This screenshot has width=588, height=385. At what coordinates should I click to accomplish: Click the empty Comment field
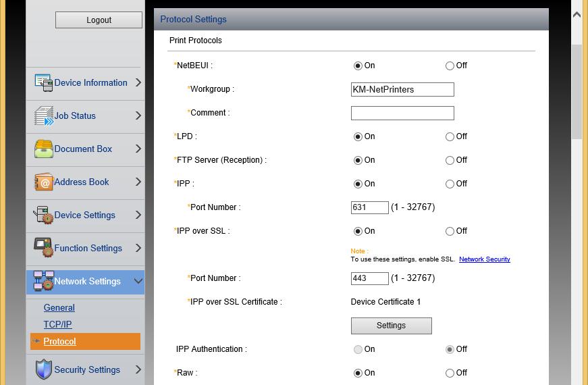402,113
